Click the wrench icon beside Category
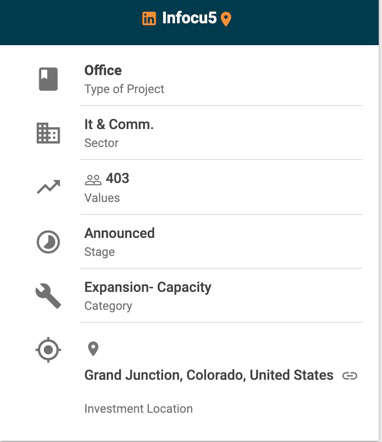This screenshot has width=382, height=442. click(x=48, y=296)
